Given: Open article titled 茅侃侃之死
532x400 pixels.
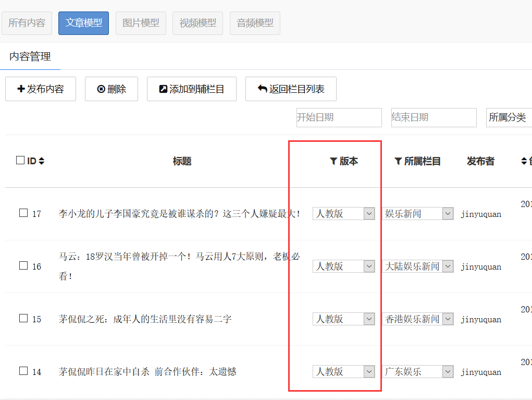Looking at the screenshot, I should click(x=145, y=319).
